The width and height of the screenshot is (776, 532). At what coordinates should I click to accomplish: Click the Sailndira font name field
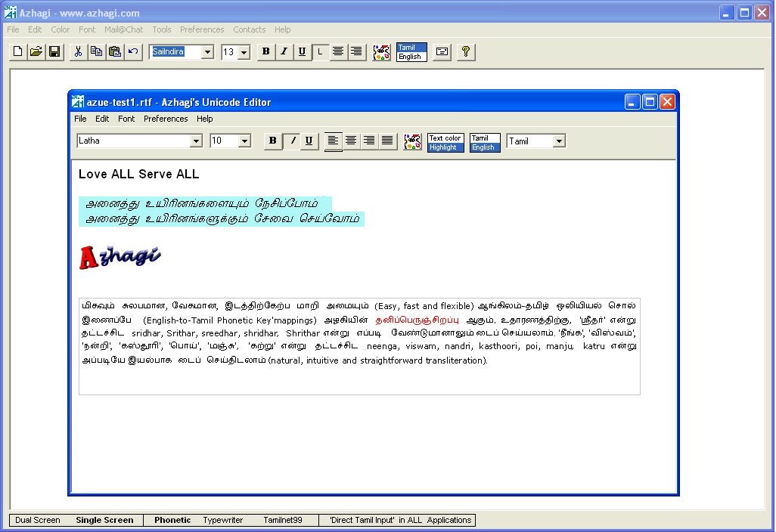176,52
